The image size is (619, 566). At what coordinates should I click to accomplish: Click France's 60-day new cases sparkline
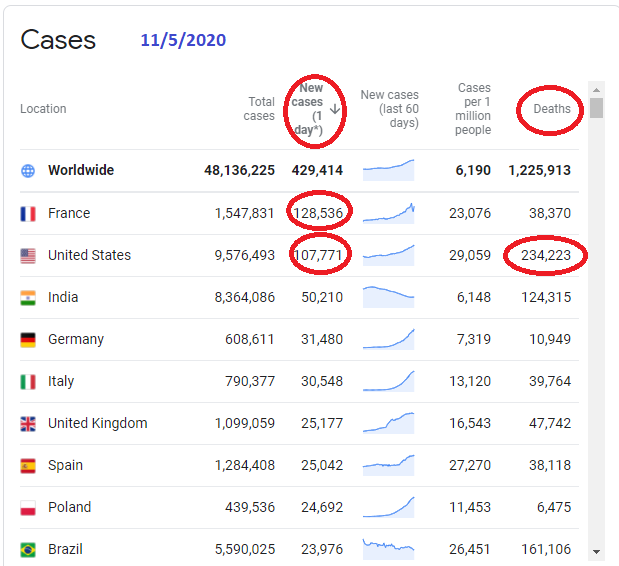[388, 212]
